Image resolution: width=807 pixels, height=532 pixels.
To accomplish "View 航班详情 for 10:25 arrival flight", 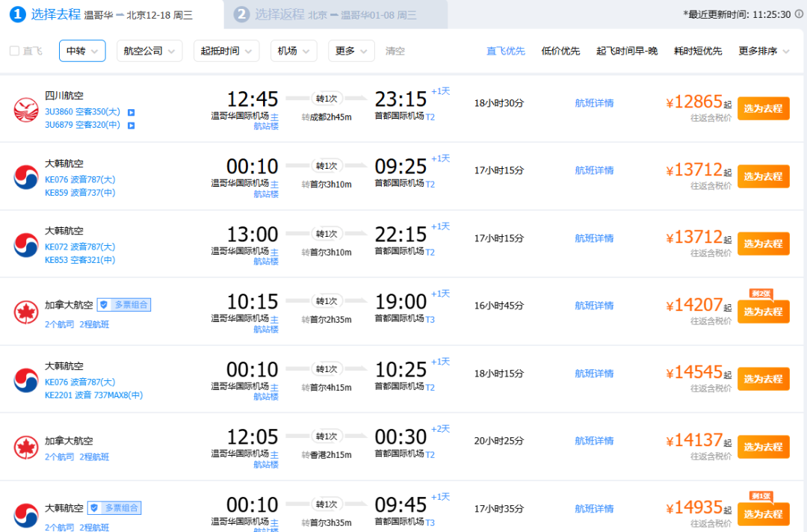I will [594, 374].
